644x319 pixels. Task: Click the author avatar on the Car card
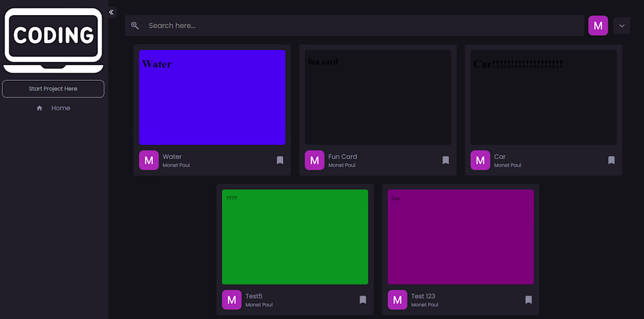pos(480,160)
